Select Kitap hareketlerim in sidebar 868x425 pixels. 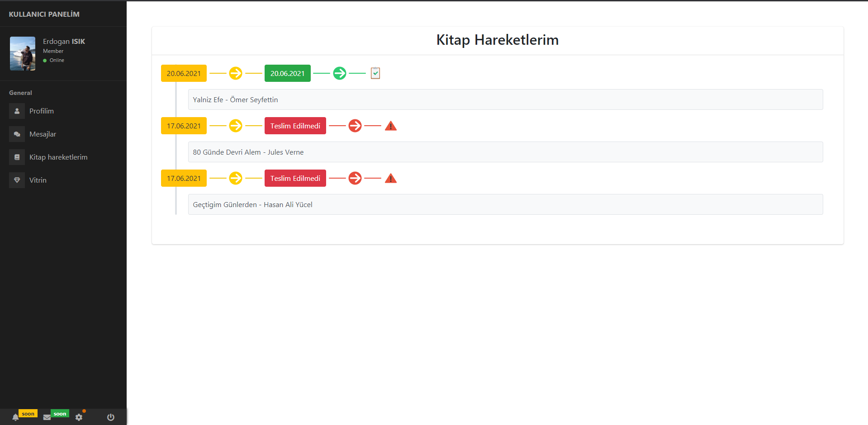(58, 157)
